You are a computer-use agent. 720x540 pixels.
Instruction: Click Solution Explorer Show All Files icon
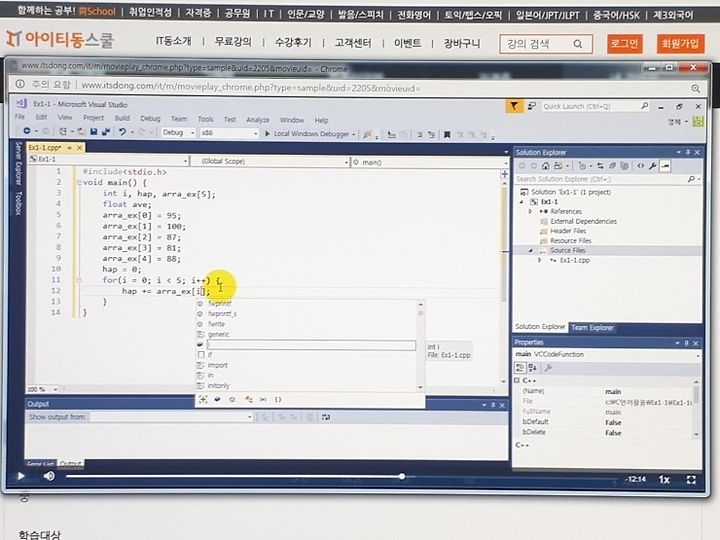coord(624,166)
